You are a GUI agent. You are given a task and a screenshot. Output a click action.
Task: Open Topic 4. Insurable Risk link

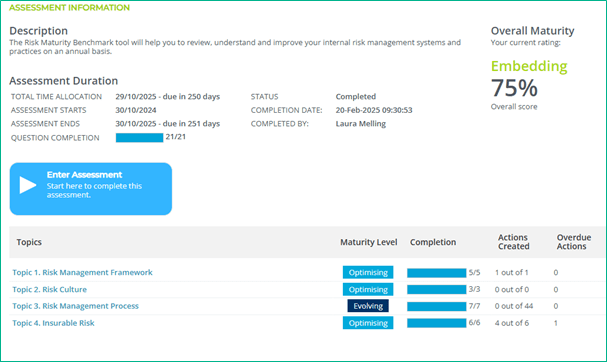(x=53, y=323)
